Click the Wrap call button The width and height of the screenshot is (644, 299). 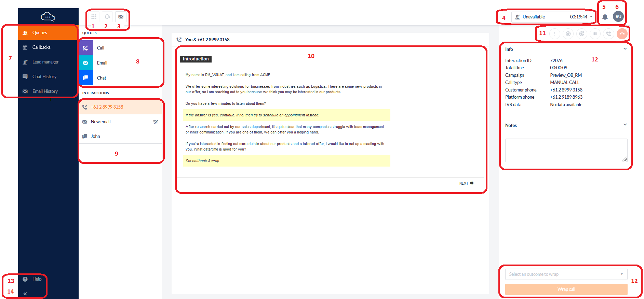pos(566,289)
